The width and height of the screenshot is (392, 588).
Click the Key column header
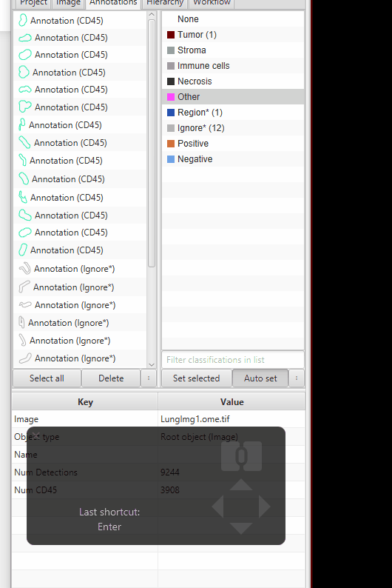(85, 402)
